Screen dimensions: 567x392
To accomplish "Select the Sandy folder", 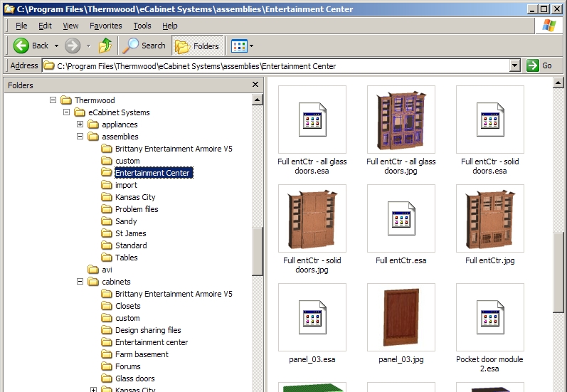I will coord(120,221).
